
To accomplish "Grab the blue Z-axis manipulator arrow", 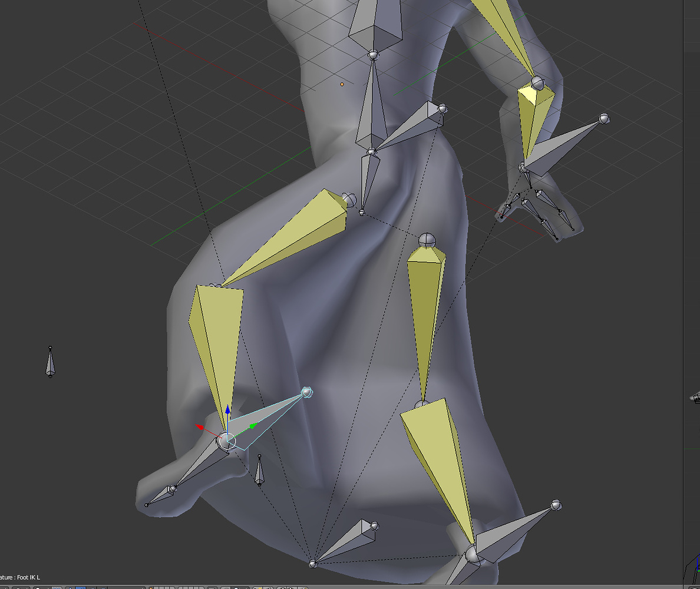I will [x=227, y=410].
